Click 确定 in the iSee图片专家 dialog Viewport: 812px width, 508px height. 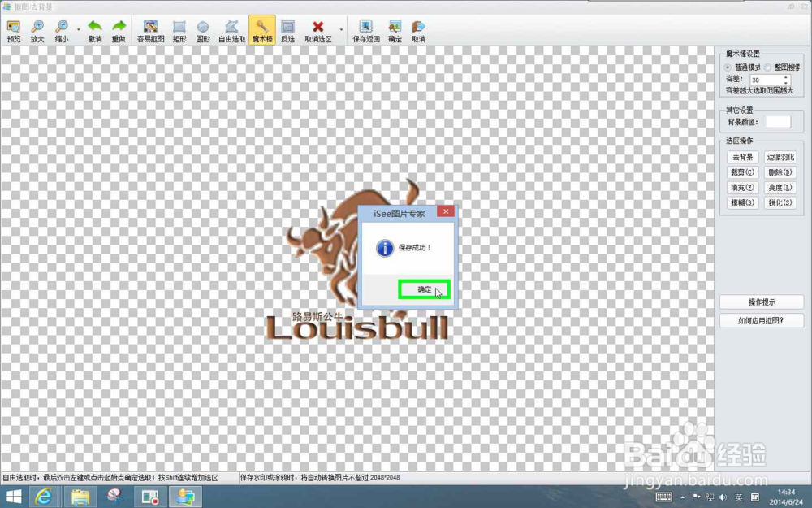point(424,289)
